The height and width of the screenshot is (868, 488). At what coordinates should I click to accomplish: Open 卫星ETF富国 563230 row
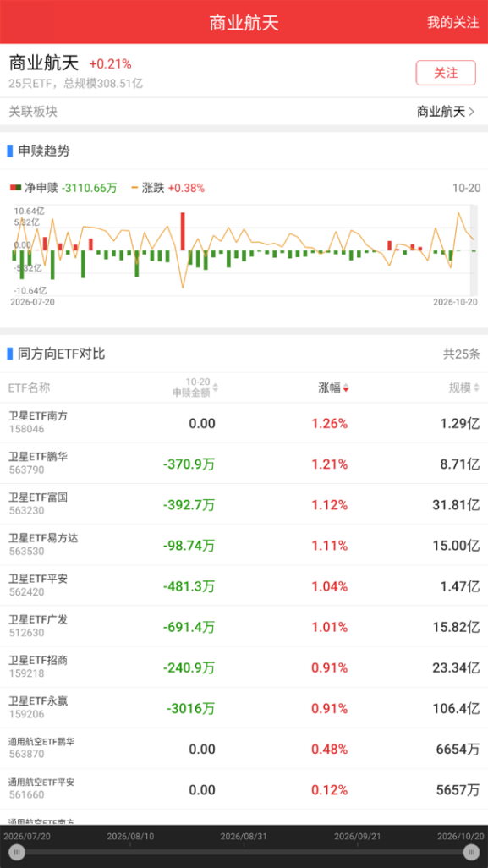click(244, 504)
